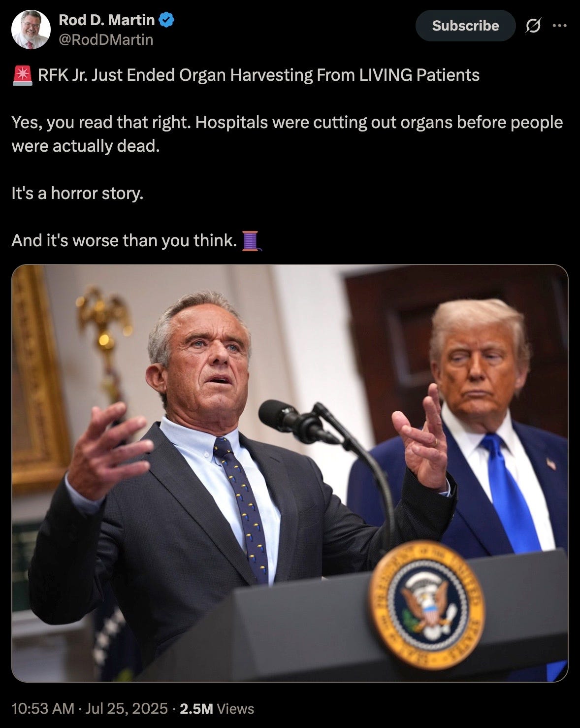
Task: Open the 10:53 AM timestamp link
Action: (x=43, y=708)
